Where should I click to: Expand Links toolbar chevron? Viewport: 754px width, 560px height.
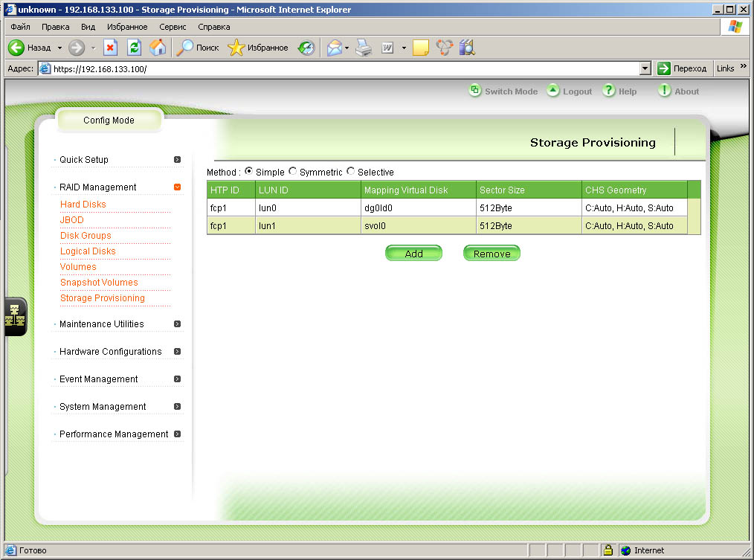743,66
